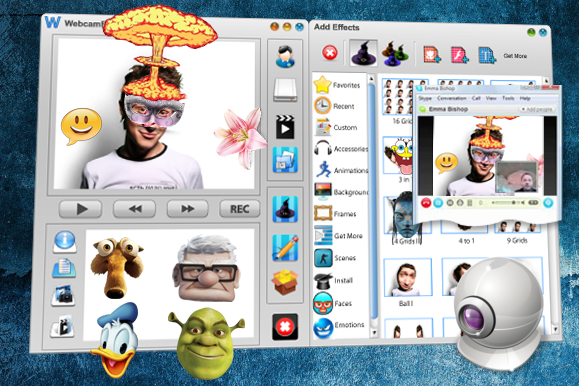Screen dimensions: 579x386
Task: Choose the desktop pictures source icon
Action: pos(285,160)
